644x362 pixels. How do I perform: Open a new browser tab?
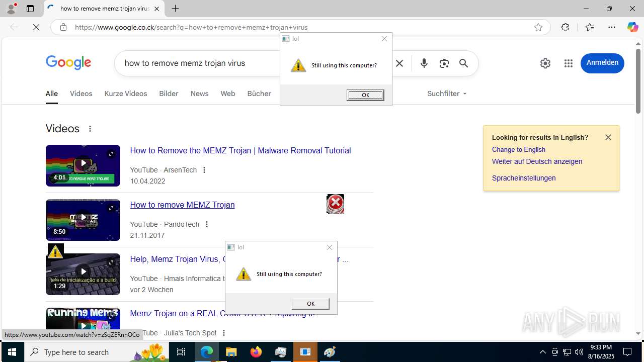coord(175,9)
